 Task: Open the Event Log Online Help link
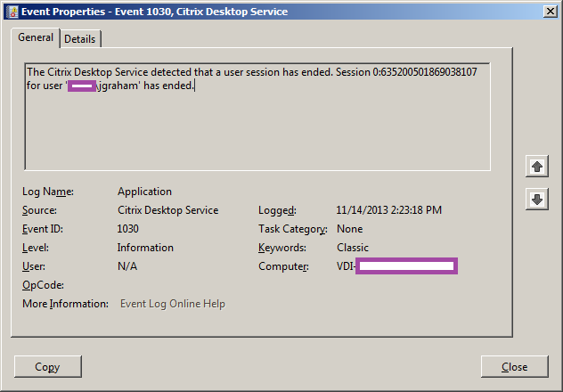173,304
